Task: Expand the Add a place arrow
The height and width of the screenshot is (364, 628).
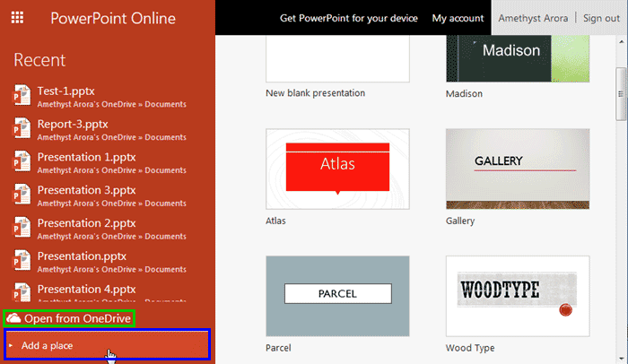Action: tap(11, 345)
